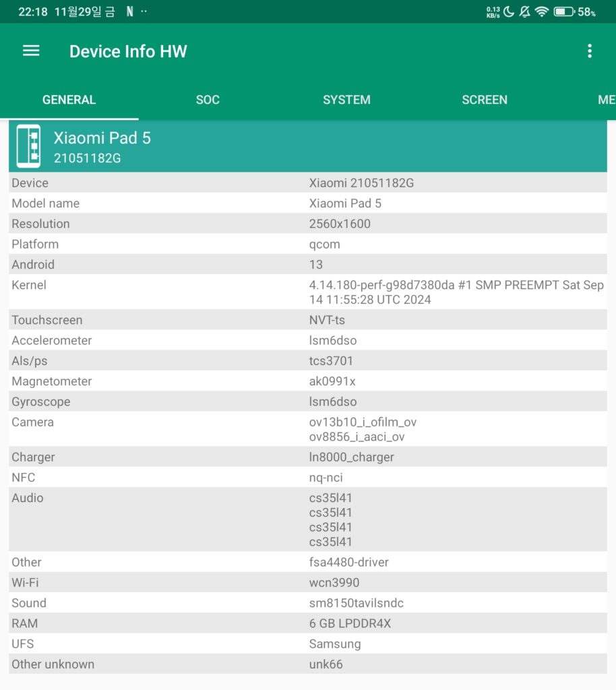
Task: Select the Xiaomi 21051182G value
Action: click(361, 183)
